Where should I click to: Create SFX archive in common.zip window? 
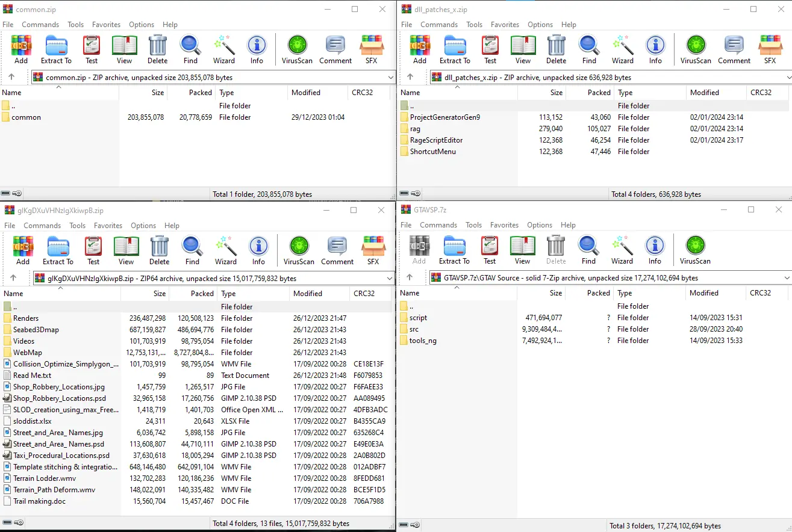(x=371, y=49)
